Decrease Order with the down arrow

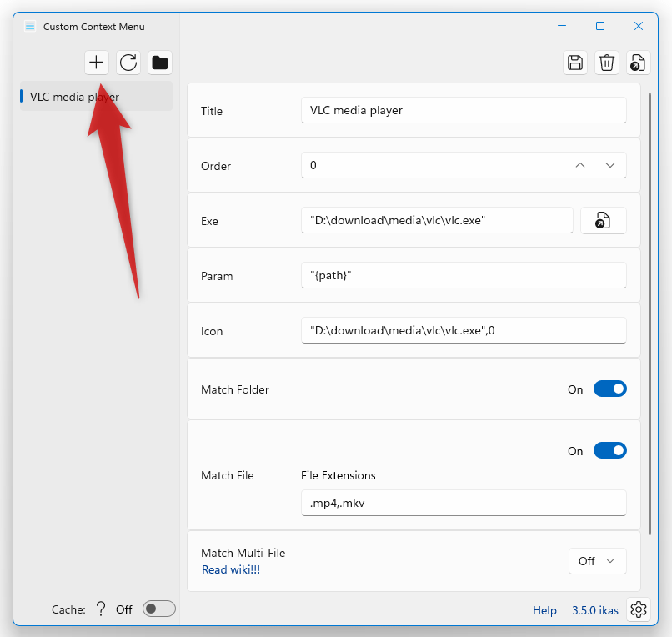[x=610, y=165]
